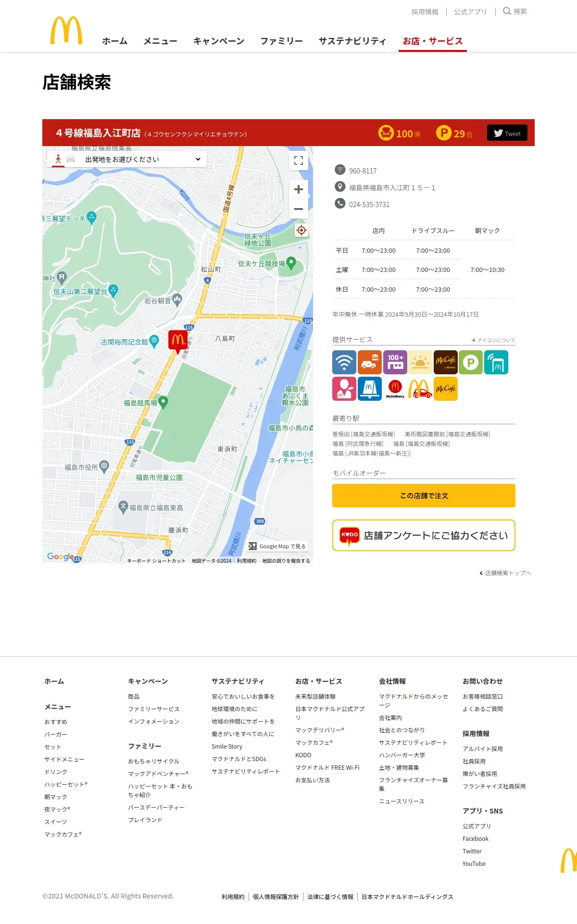Select walking route mode icon
Image resolution: width=577 pixels, height=924 pixels.
[x=58, y=159]
